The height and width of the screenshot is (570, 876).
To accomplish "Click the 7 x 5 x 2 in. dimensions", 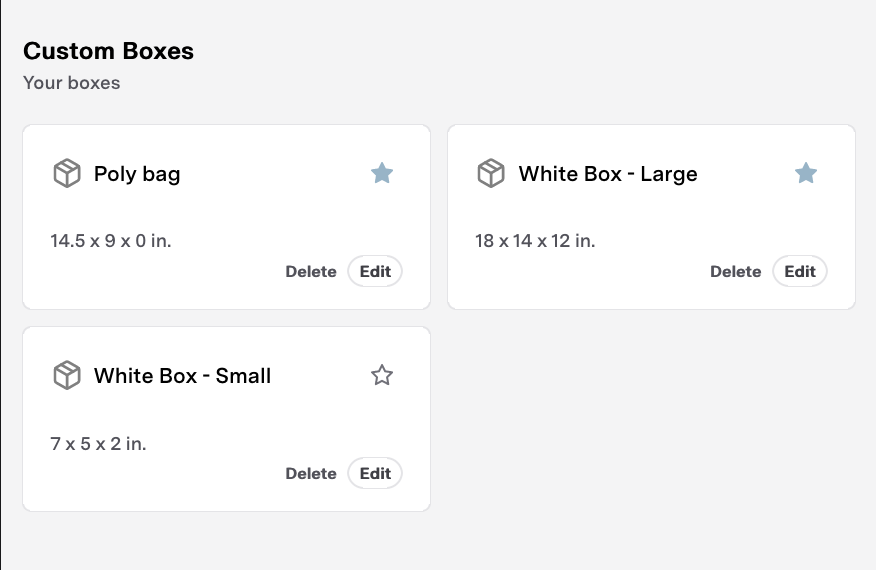I will [98, 443].
